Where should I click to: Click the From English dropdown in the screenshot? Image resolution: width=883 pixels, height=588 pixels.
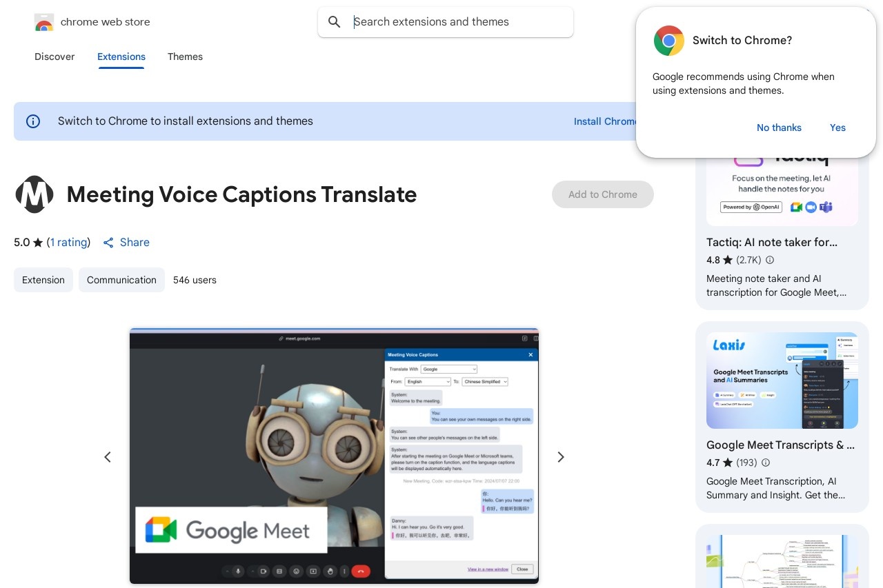428,382
